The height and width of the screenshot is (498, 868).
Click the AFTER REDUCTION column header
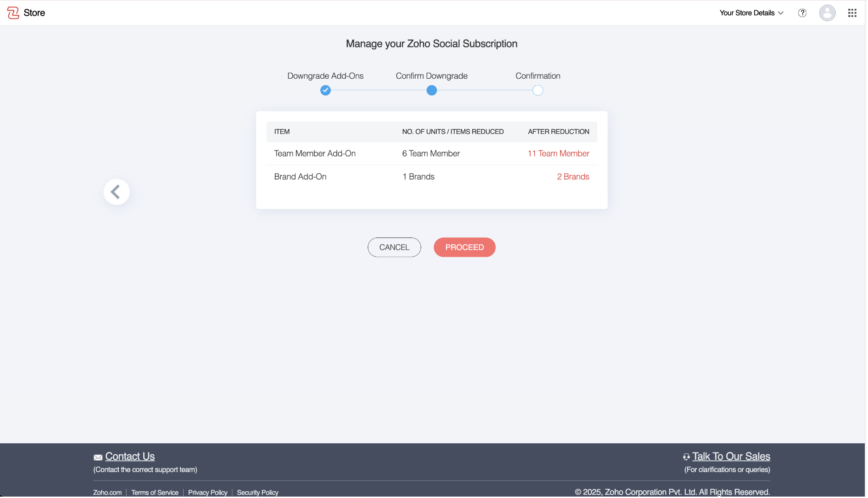[x=558, y=132]
